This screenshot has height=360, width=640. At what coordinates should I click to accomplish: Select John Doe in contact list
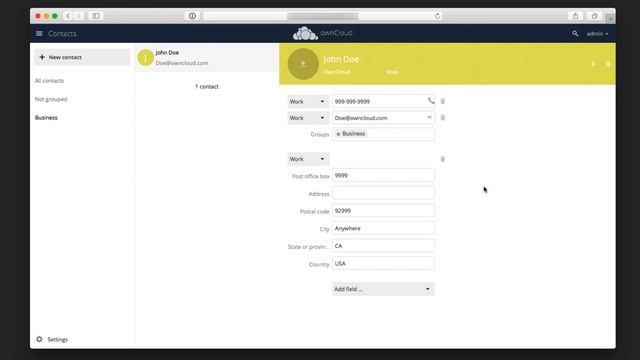click(x=207, y=58)
